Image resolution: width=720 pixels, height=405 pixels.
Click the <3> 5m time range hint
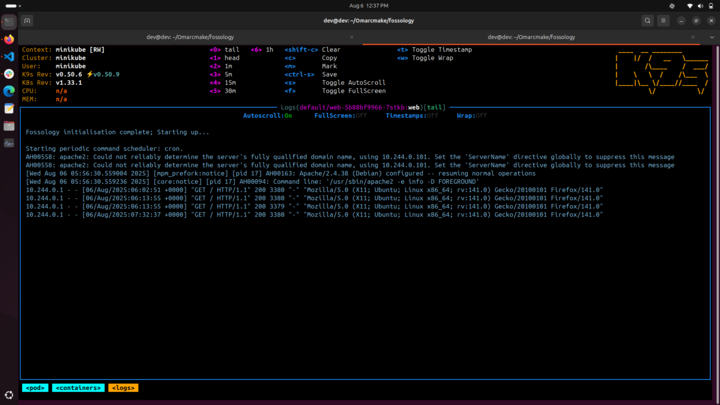(x=221, y=74)
